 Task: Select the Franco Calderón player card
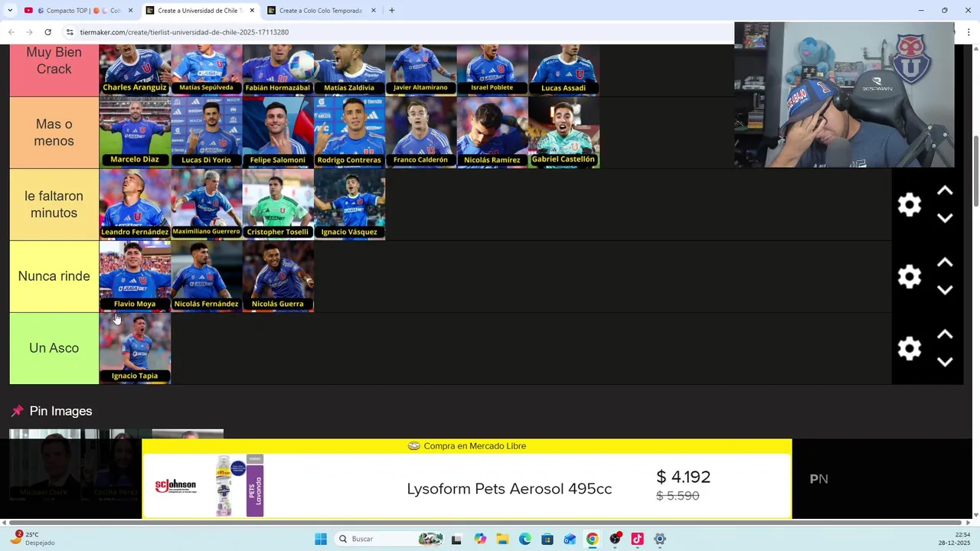point(420,132)
